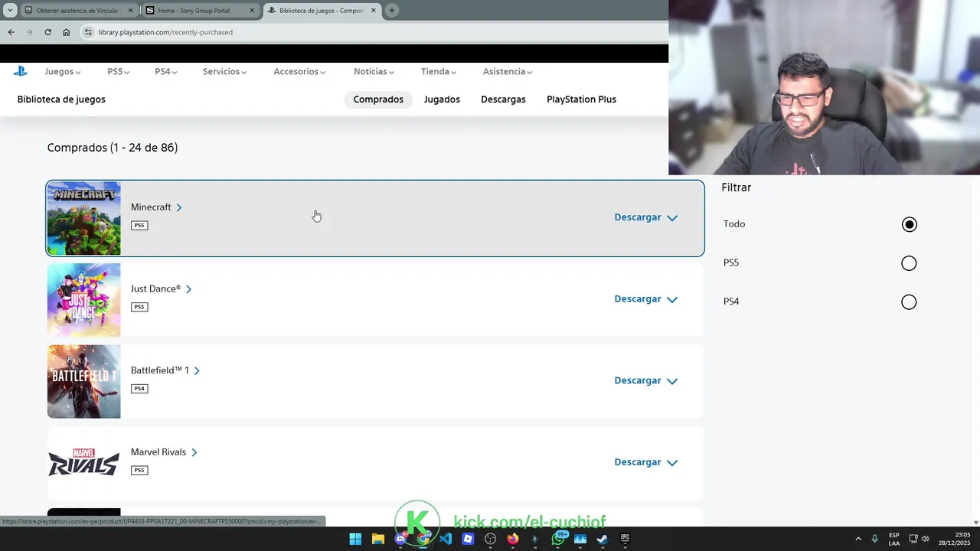Click the Just Dance cover thumbnail

click(83, 300)
